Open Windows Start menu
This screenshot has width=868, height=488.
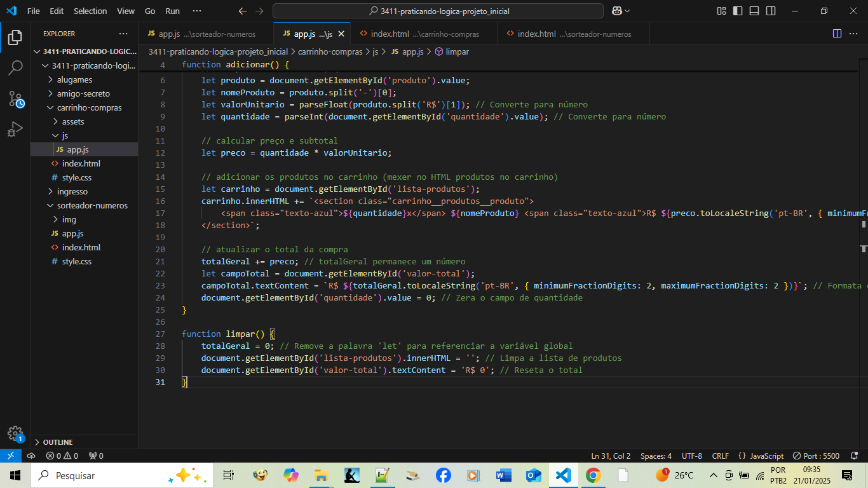coord(15,475)
